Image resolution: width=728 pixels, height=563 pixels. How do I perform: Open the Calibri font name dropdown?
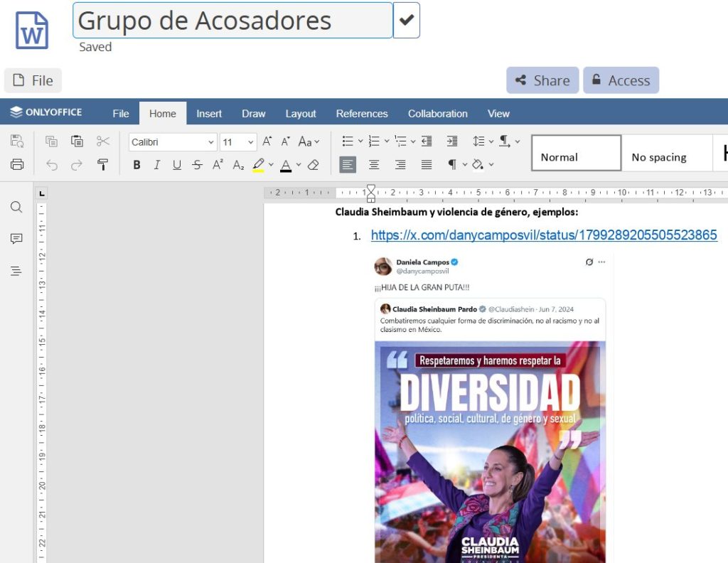(x=173, y=142)
